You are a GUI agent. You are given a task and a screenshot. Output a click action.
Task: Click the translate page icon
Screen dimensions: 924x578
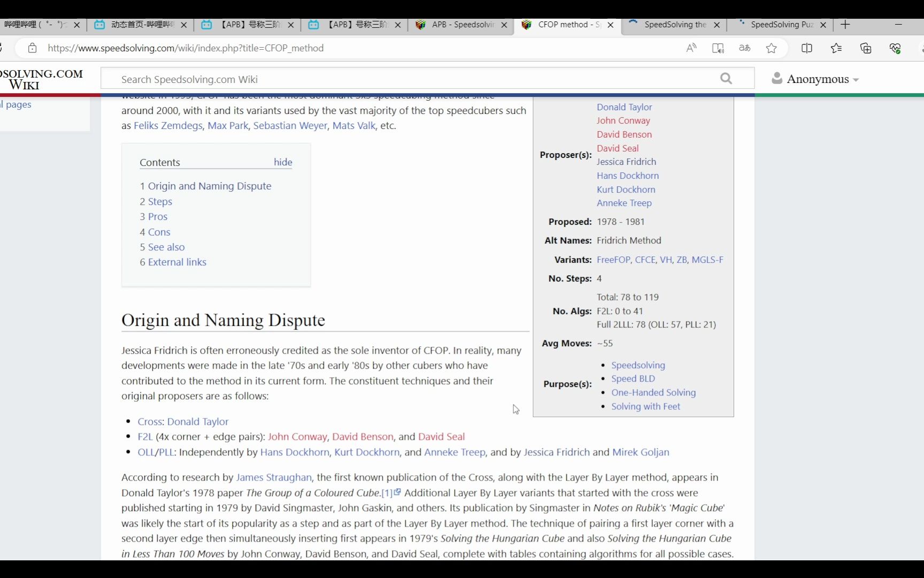coord(744,48)
